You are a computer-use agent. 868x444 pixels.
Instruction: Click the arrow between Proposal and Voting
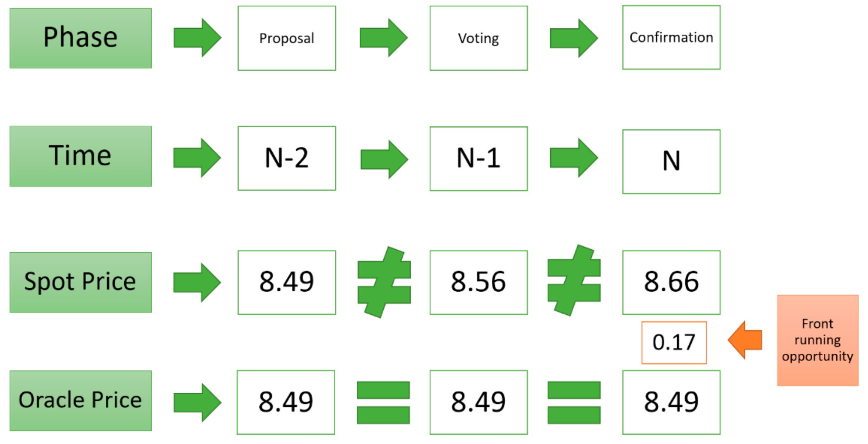(384, 38)
